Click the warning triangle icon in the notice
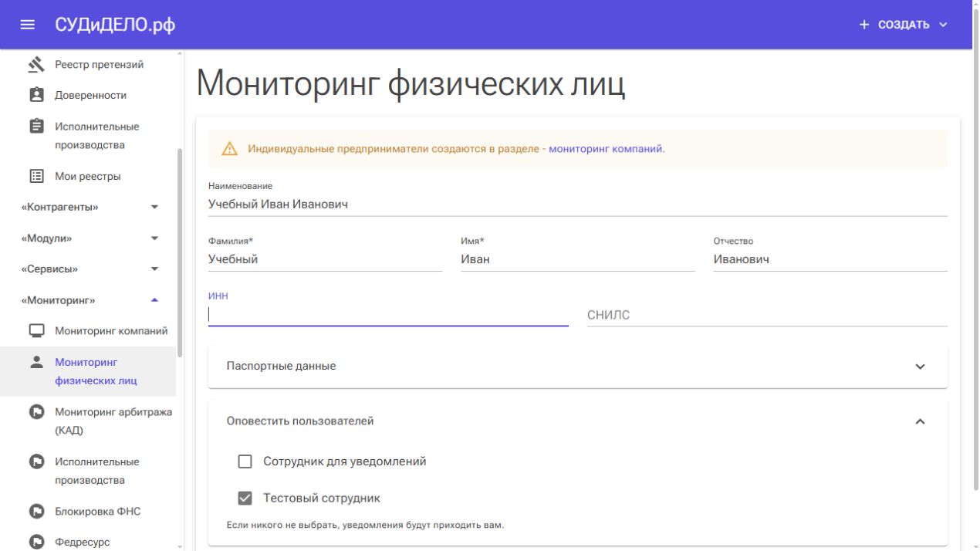Image resolution: width=980 pixels, height=551 pixels. click(x=230, y=149)
